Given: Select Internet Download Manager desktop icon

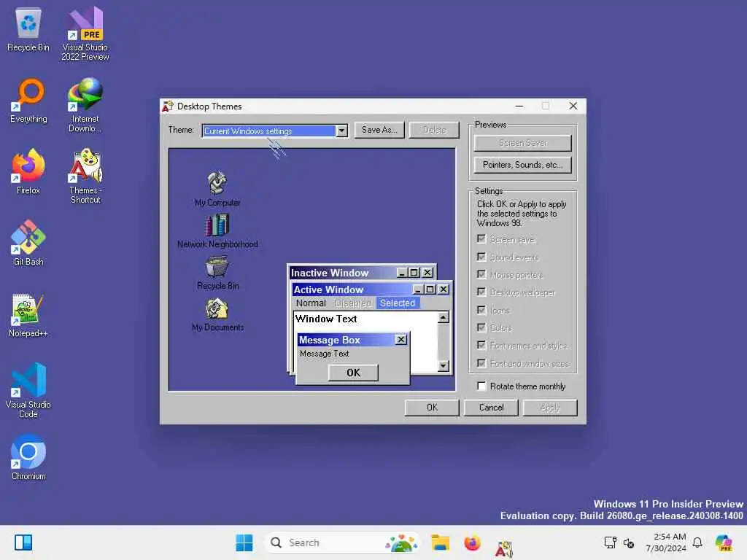Looking at the screenshot, I should pos(85,106).
